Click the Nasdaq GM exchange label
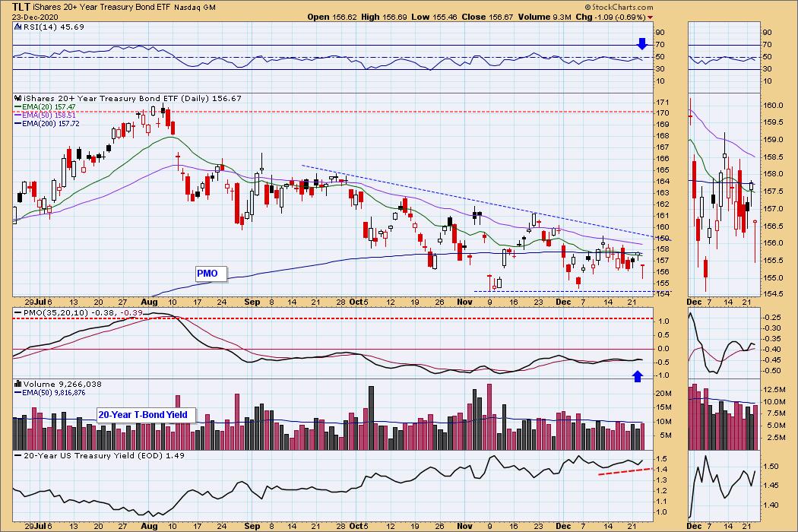Image resolution: width=798 pixels, height=532 pixels. 195,8
